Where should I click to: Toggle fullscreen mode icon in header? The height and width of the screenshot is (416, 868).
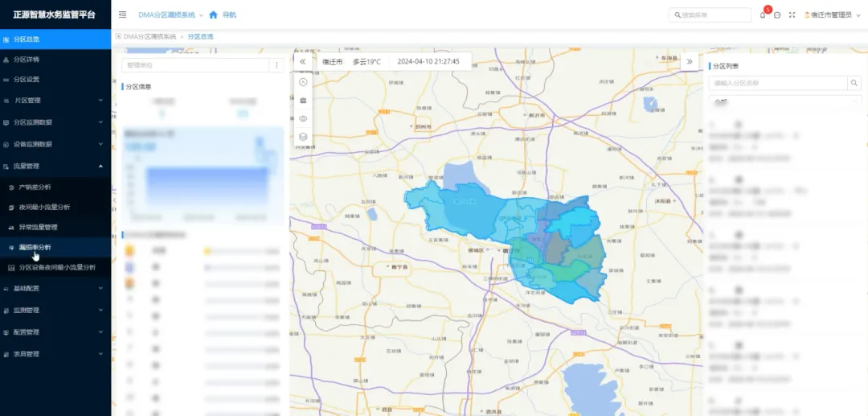[792, 15]
